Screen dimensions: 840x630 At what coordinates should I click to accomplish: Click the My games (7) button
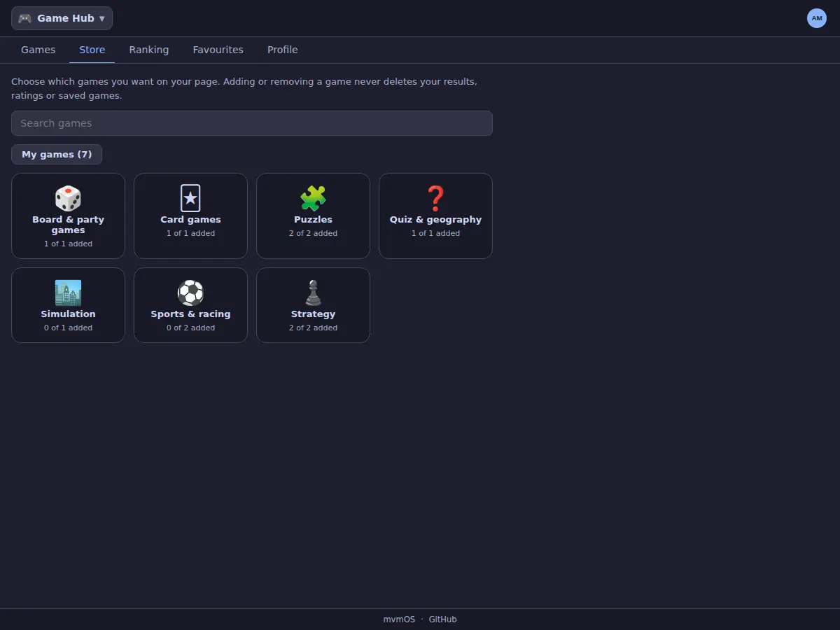(x=57, y=154)
